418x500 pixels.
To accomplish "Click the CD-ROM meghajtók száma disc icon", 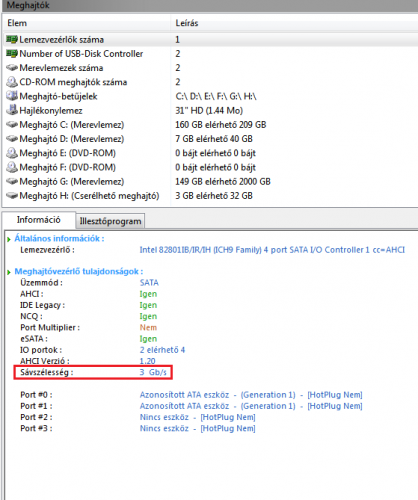I will click(12, 82).
